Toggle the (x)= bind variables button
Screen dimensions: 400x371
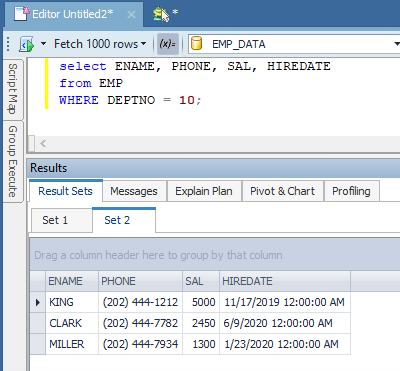(168, 44)
